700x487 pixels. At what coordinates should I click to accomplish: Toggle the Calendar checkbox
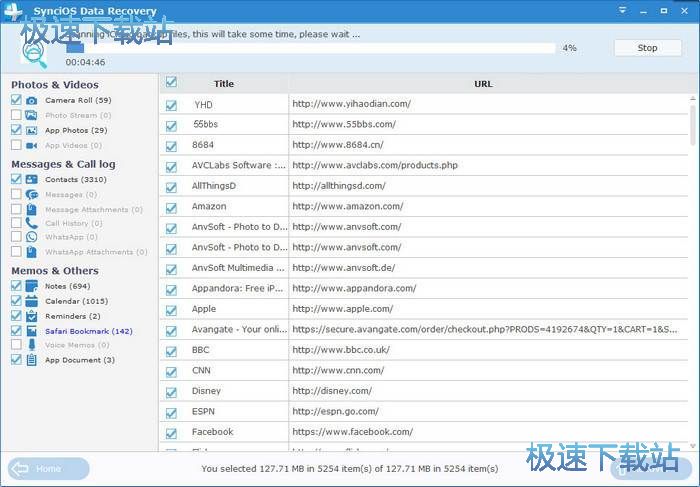[x=16, y=300]
